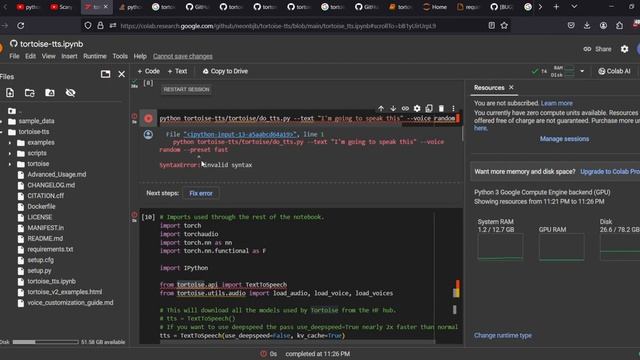Open Colab AI panel
This screenshot has width=640, height=360.
614,71
